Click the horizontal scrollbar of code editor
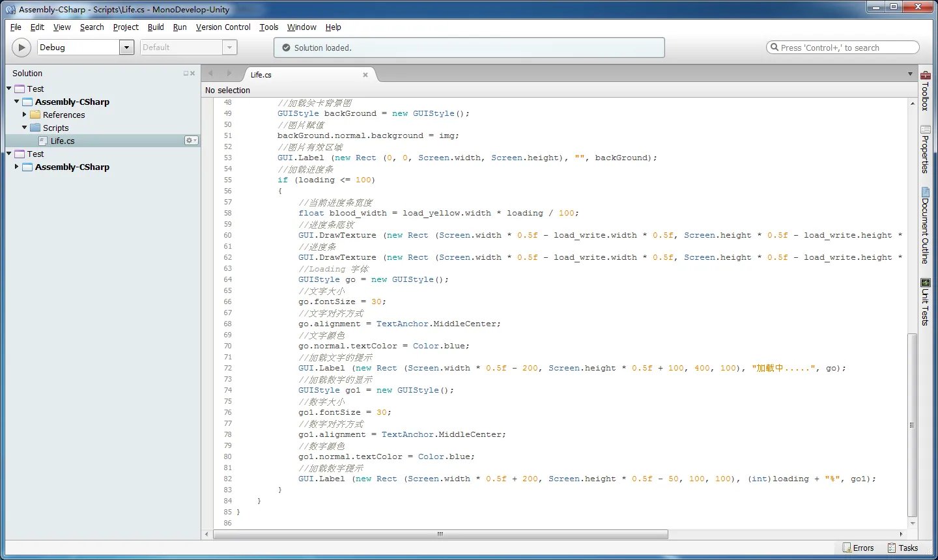 (440, 534)
